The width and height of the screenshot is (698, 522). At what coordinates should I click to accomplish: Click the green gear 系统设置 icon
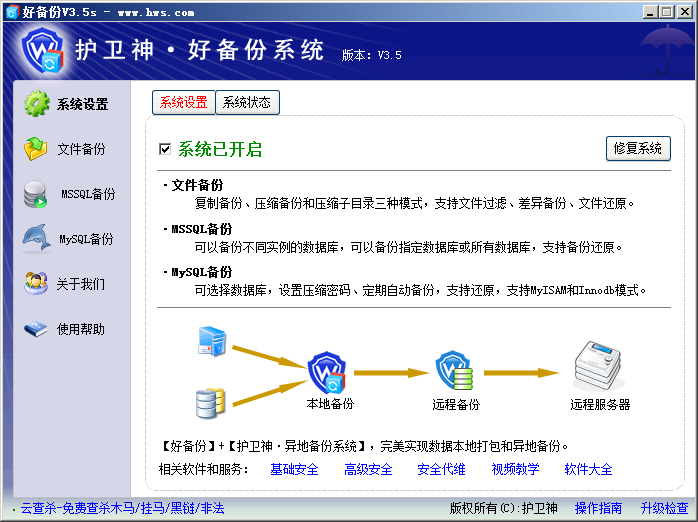click(x=37, y=104)
